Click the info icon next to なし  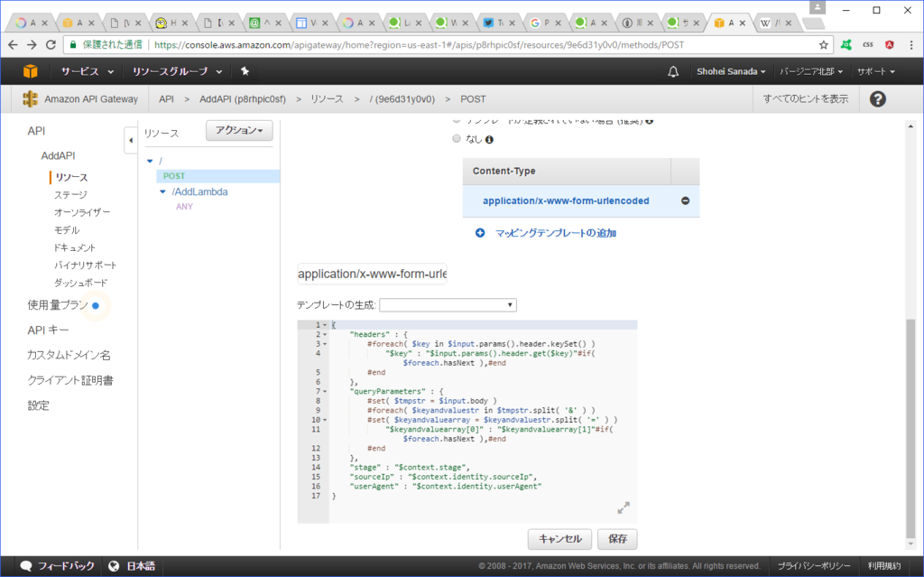489,140
